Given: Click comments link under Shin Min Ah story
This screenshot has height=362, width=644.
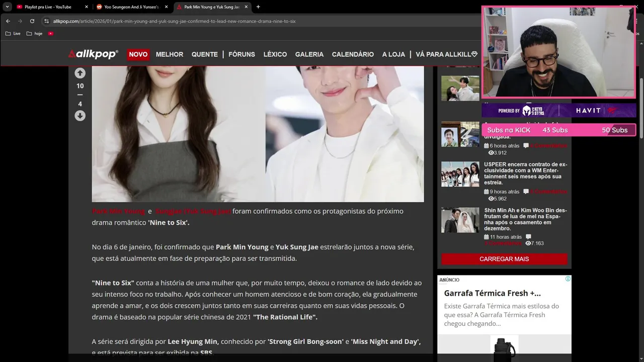Looking at the screenshot, I should coord(503,243).
